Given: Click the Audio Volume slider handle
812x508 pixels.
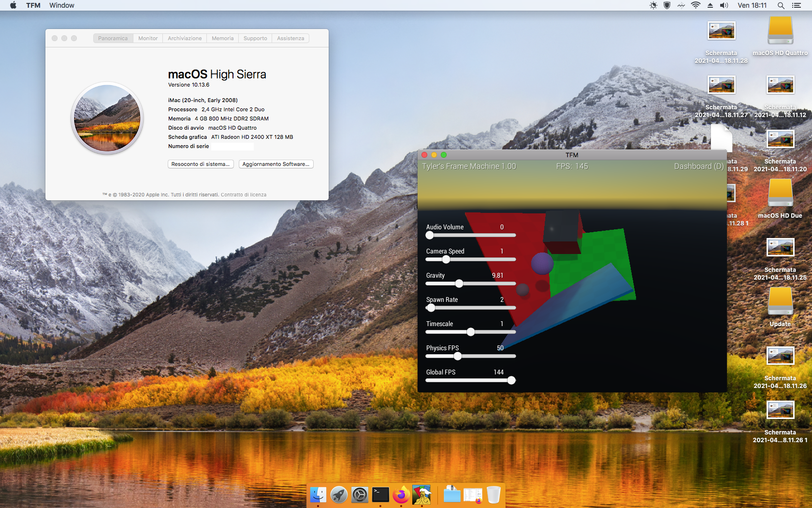Looking at the screenshot, I should (x=430, y=235).
